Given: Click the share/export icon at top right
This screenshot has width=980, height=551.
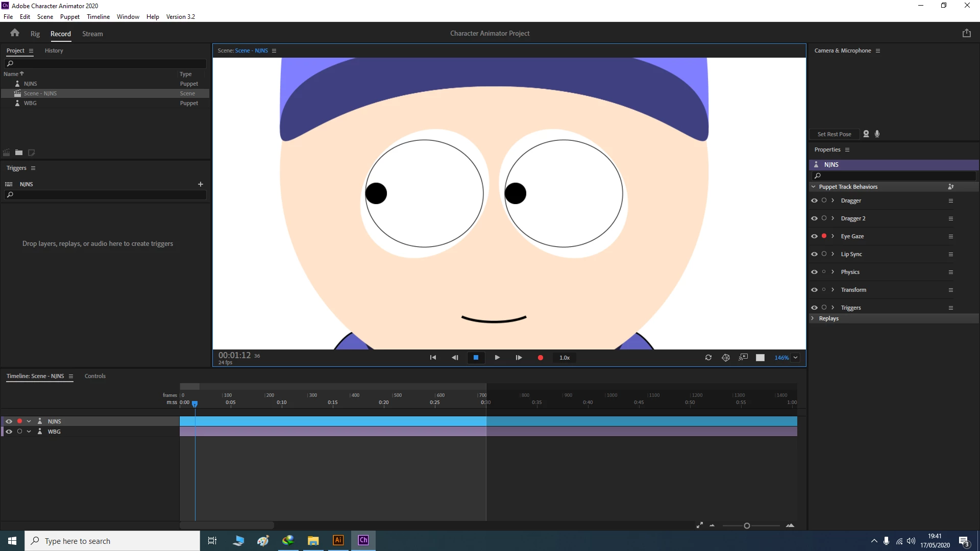Looking at the screenshot, I should pyautogui.click(x=966, y=33).
